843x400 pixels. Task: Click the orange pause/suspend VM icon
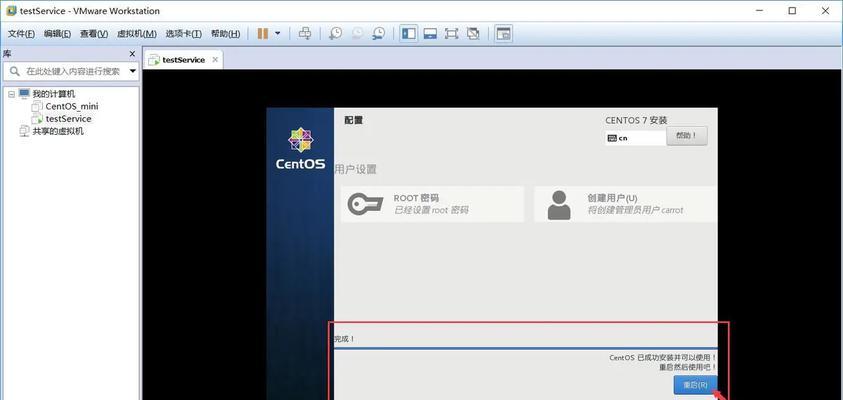[x=263, y=34]
